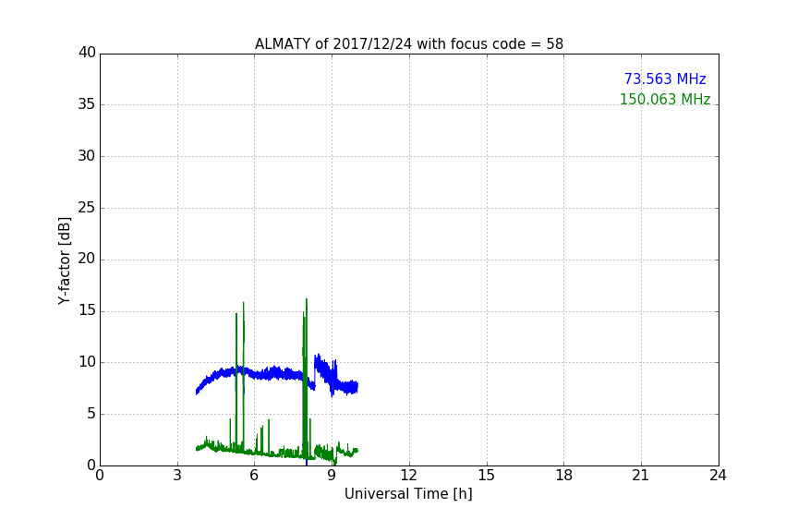
Task: Click the 'Y-factor [dB]' axis label
Action: point(64,260)
